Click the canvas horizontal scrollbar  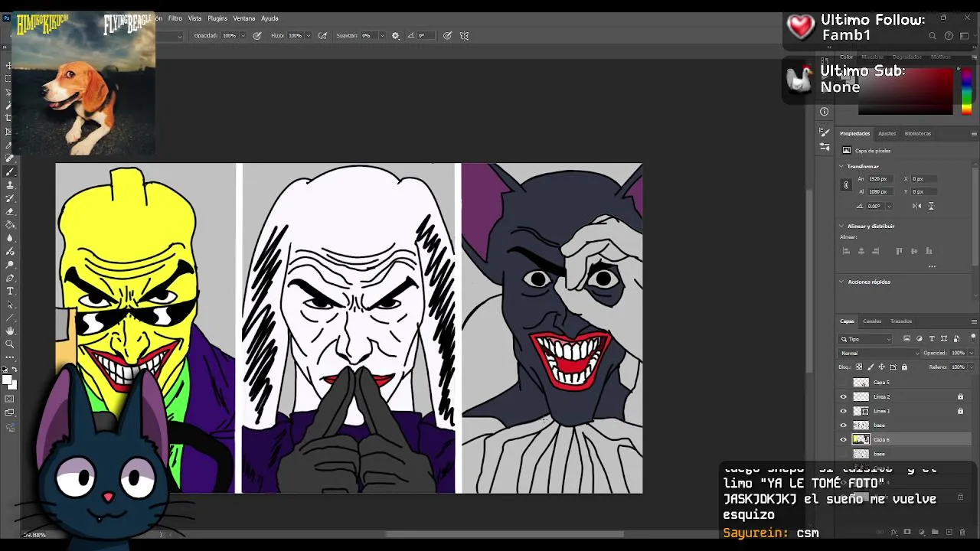tap(504, 534)
